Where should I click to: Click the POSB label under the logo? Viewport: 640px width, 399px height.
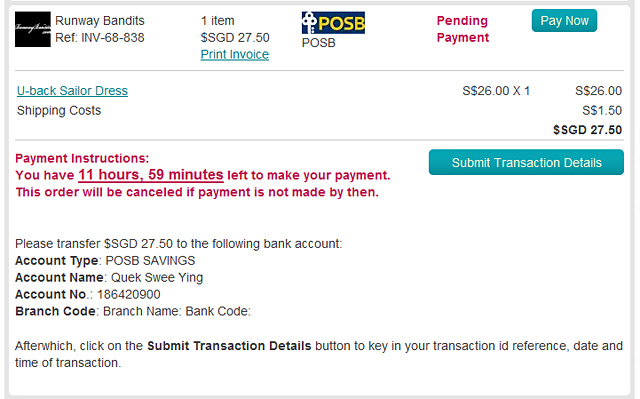(318, 42)
